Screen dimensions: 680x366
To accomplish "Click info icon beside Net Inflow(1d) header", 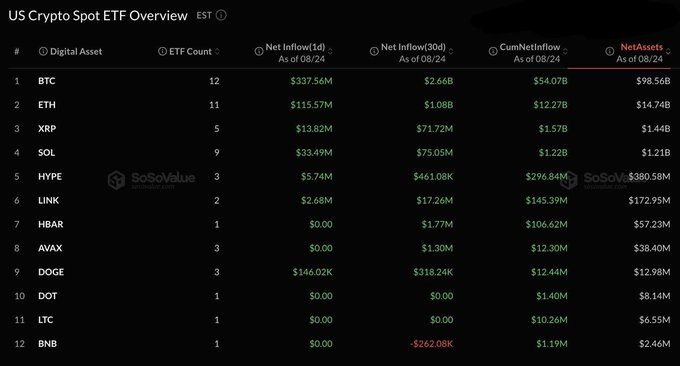I will [259, 51].
